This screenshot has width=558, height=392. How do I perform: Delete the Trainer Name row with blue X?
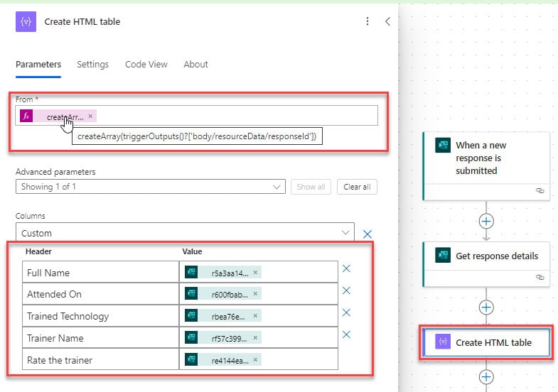[x=346, y=334]
